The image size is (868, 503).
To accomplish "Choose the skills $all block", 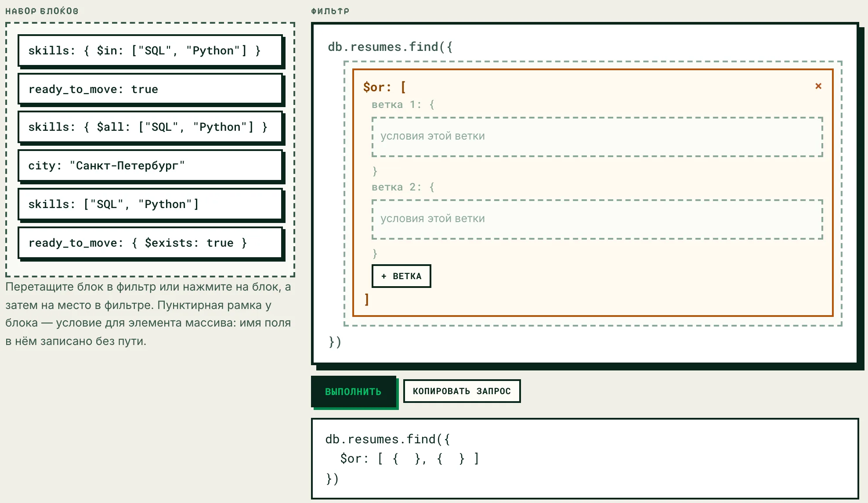I will (150, 127).
